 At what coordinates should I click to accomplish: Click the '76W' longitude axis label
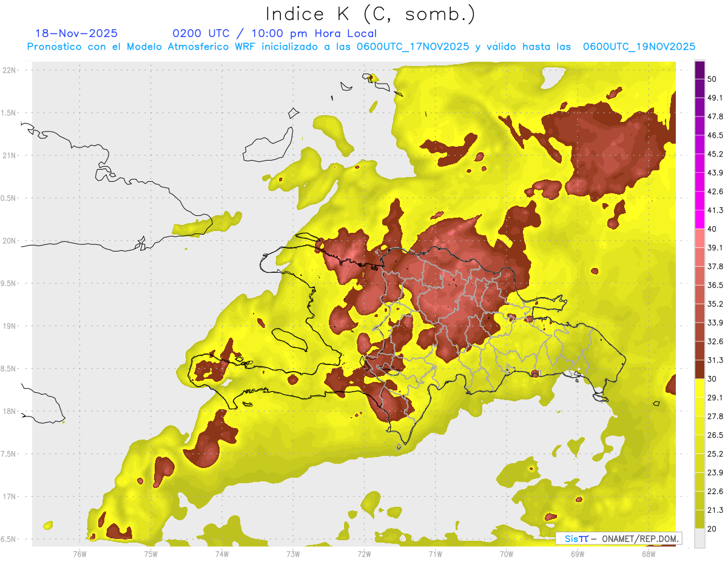click(79, 554)
